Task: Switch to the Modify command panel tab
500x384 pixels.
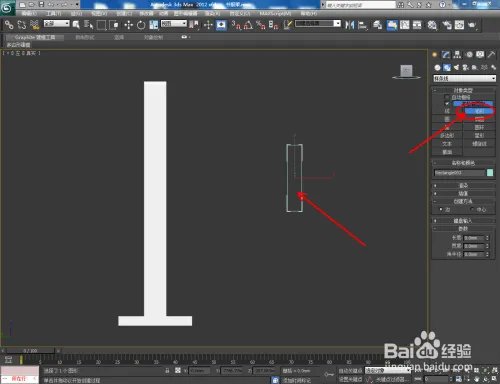Action: [x=446, y=54]
